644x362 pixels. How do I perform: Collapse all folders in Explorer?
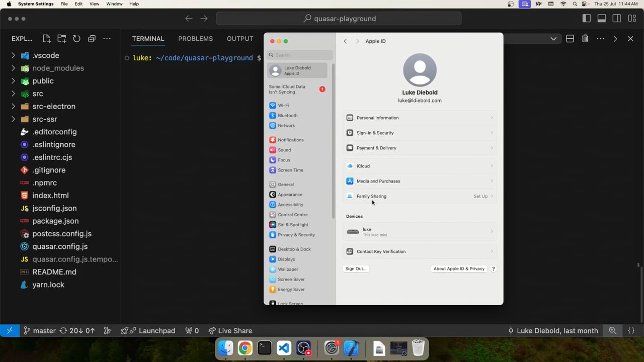(92, 39)
